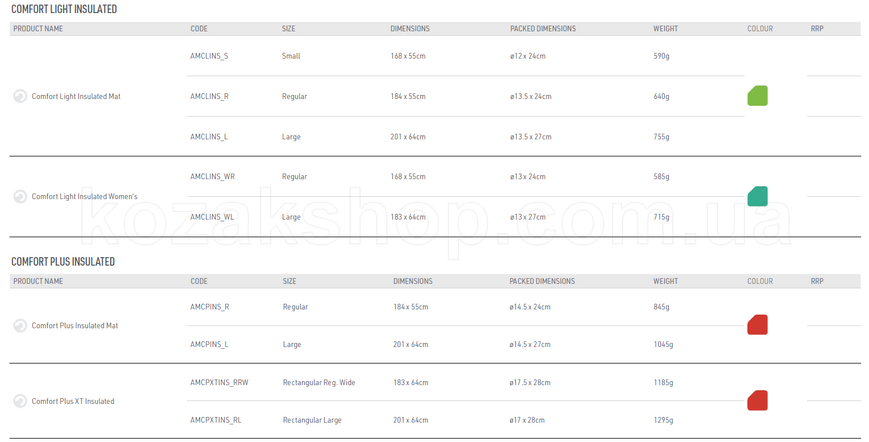
Task: Open the Comfort Light Insulated Mat product name
Action: click(x=76, y=96)
